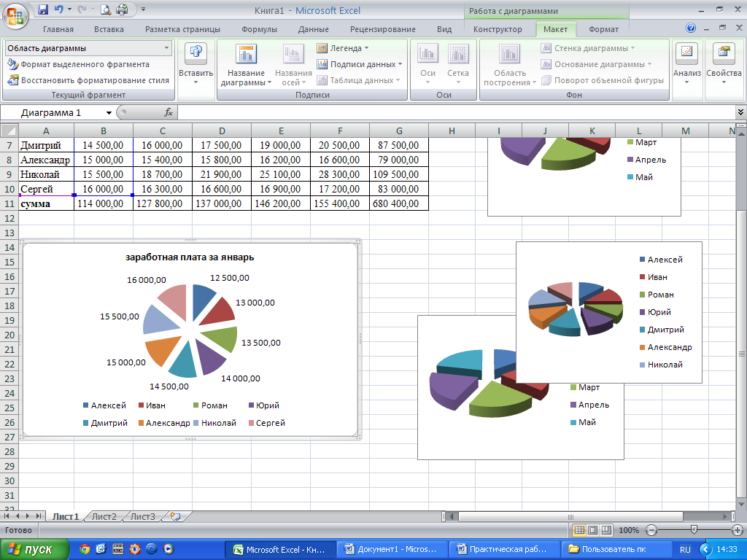This screenshot has width=747, height=560.
Task: Open the Excel Help icon
Action: pyautogui.click(x=691, y=28)
